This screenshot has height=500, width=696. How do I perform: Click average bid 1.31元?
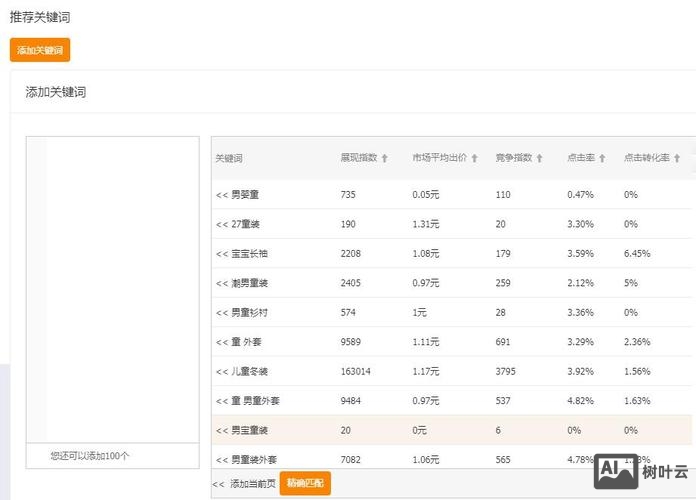pos(426,224)
